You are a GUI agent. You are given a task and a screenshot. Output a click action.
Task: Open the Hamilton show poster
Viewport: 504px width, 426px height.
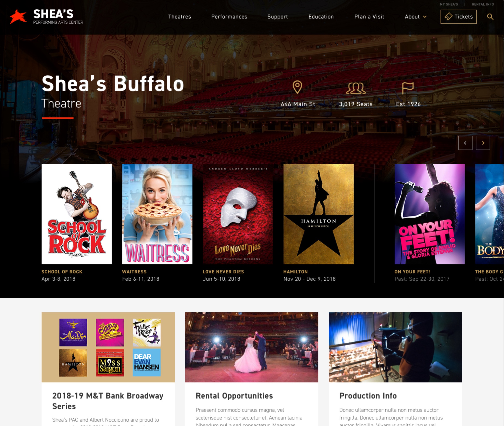(318, 214)
